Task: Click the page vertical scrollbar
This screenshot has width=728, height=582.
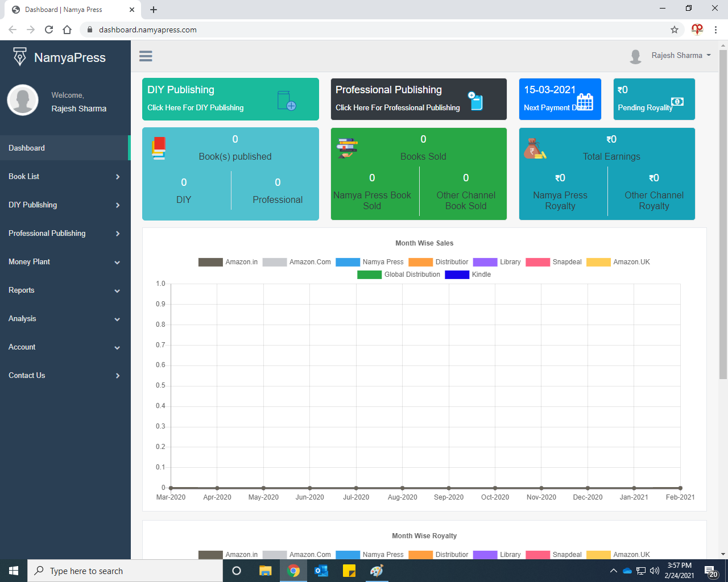Action: [x=723, y=214]
